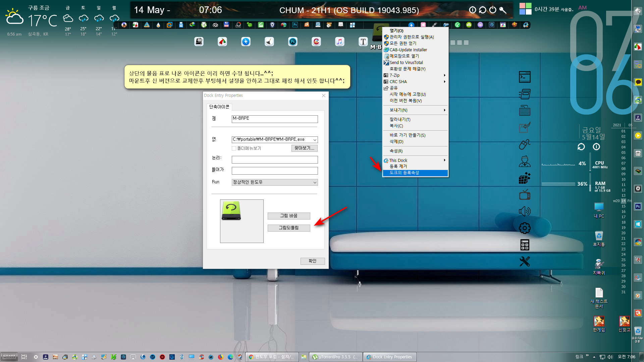Click the volume icon in the system tray

point(610,357)
